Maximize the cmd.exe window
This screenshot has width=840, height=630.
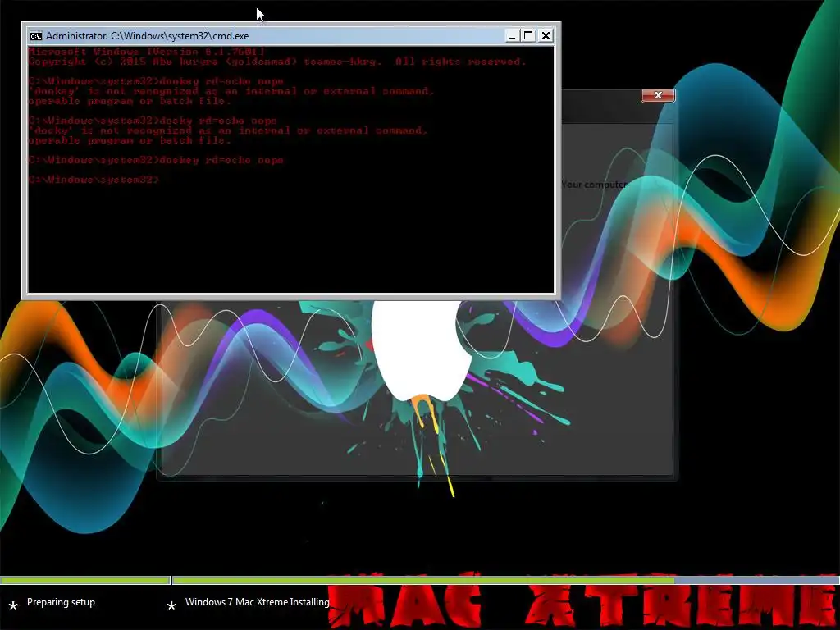[x=528, y=36]
